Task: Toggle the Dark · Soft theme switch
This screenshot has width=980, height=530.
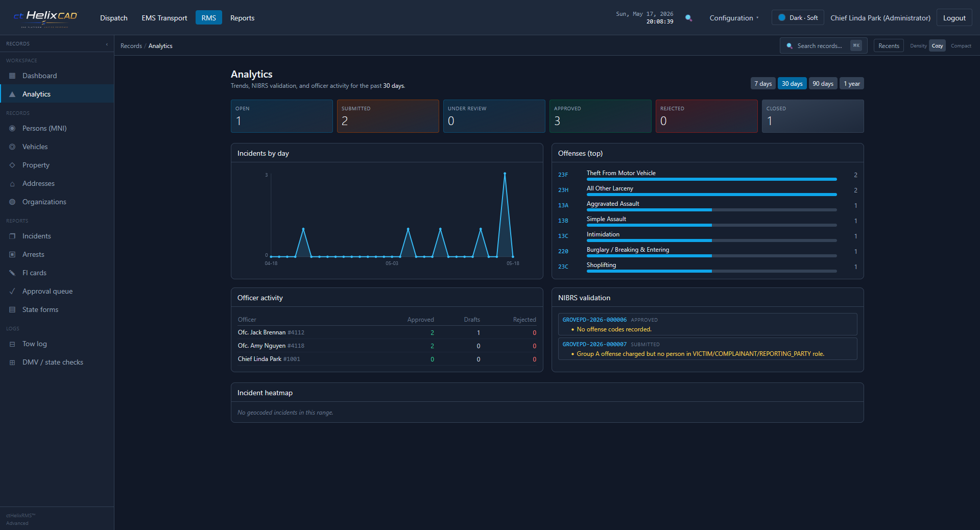Action: click(x=798, y=18)
